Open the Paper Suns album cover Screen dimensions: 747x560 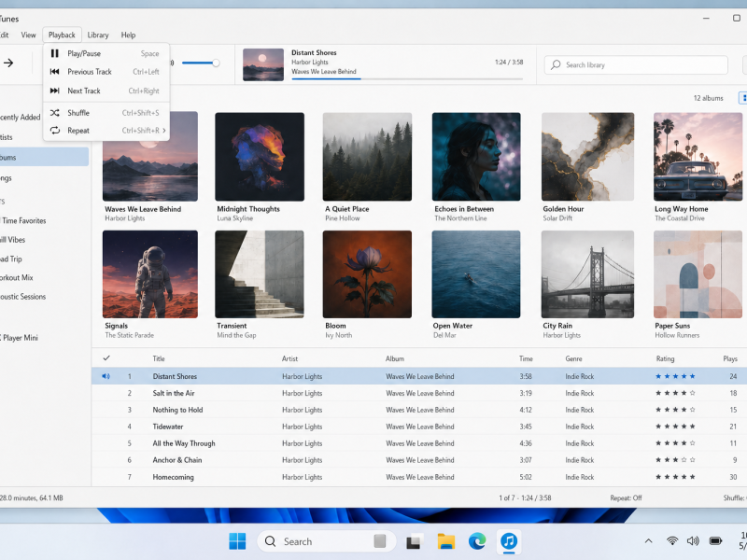click(x=698, y=274)
